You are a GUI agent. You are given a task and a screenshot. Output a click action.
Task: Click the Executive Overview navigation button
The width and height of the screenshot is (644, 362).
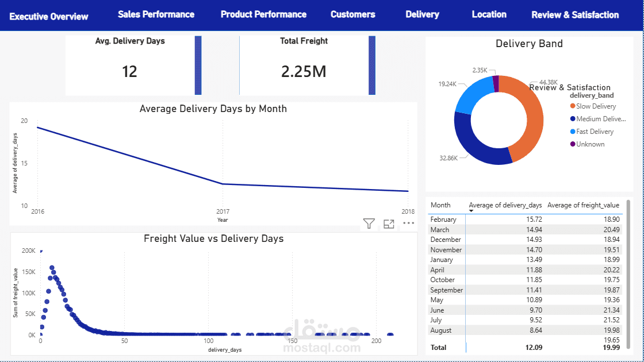(x=49, y=17)
